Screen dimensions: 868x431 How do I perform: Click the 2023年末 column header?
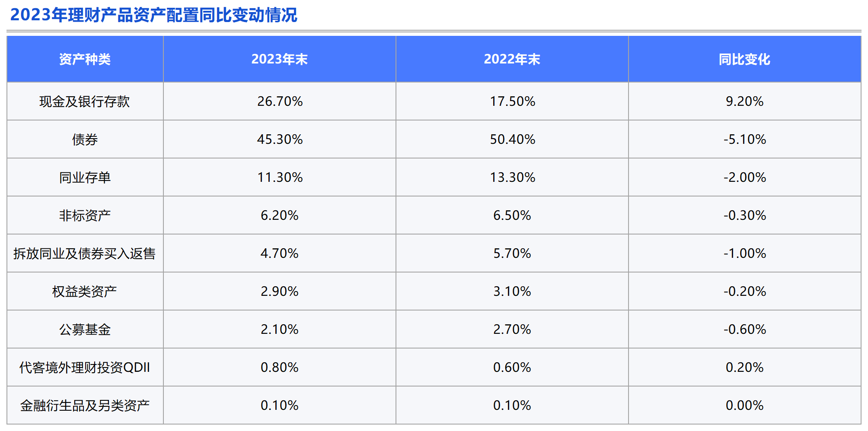coord(279,59)
